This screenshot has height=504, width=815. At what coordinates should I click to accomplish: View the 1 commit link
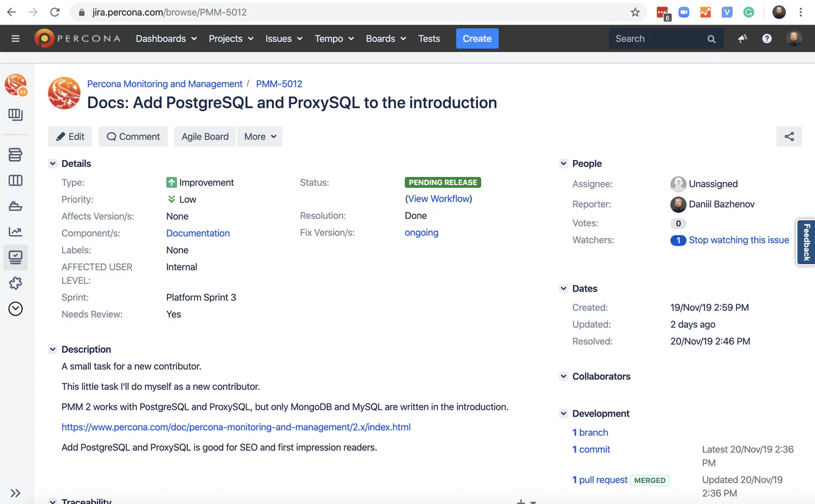click(x=591, y=449)
